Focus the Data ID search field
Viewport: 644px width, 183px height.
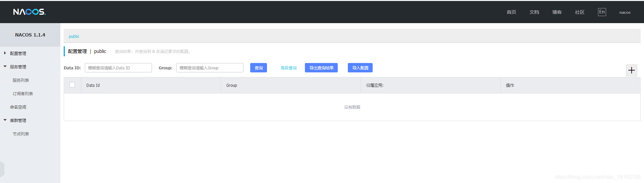click(118, 68)
